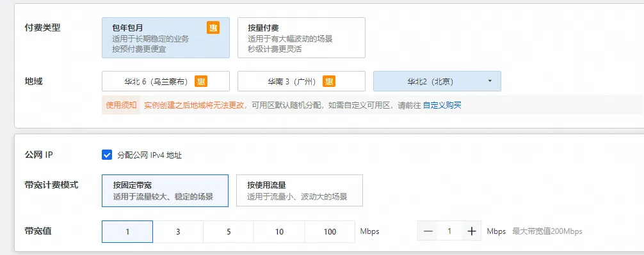This screenshot has width=644, height=255.
Task: Open the 自定义购买 link
Action: point(442,105)
